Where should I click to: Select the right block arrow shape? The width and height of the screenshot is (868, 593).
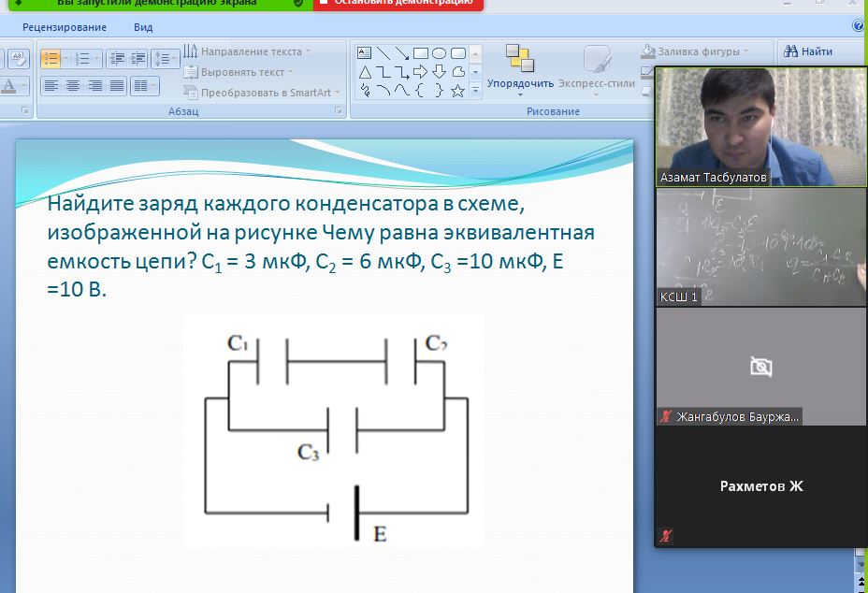(x=421, y=72)
